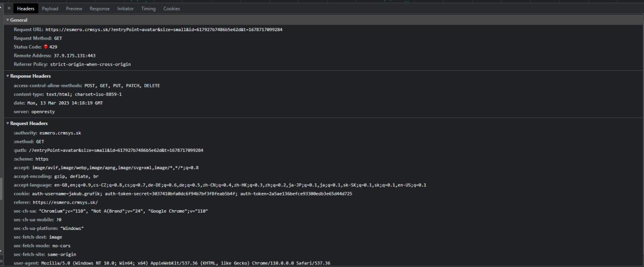
Task: Collapse the General section
Action: point(19,20)
